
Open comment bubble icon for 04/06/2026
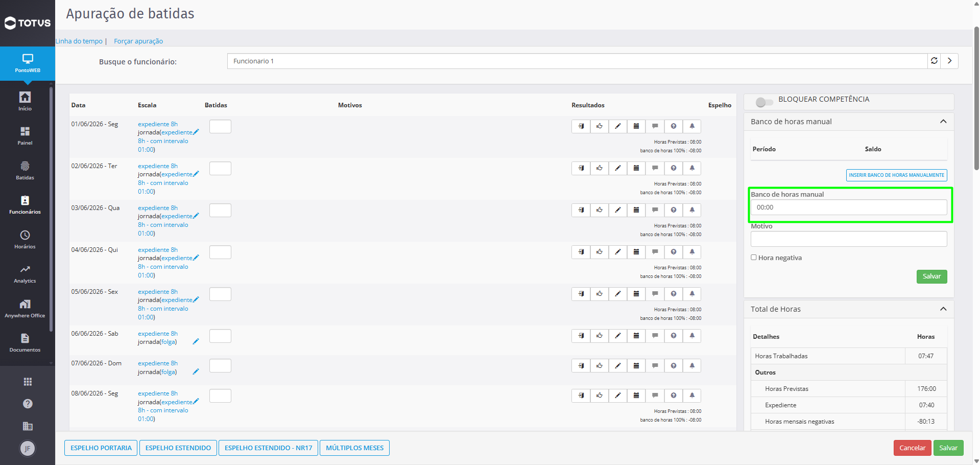[655, 252]
